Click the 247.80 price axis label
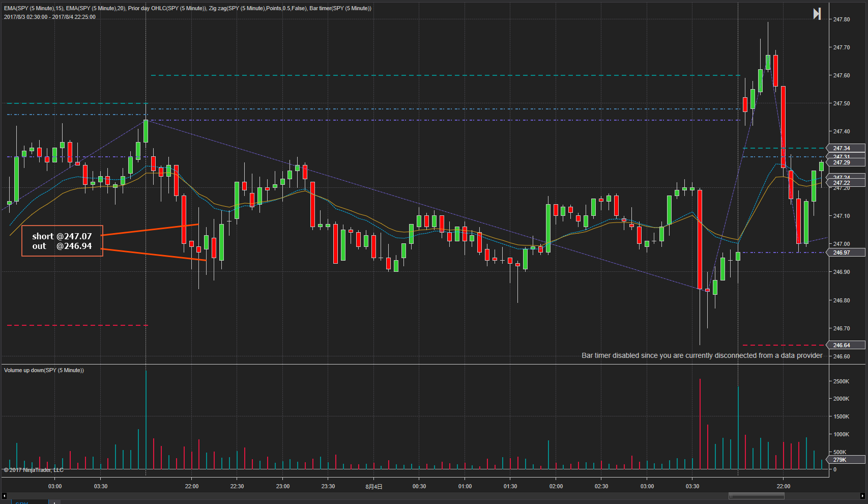This screenshot has width=868, height=504. (842, 19)
